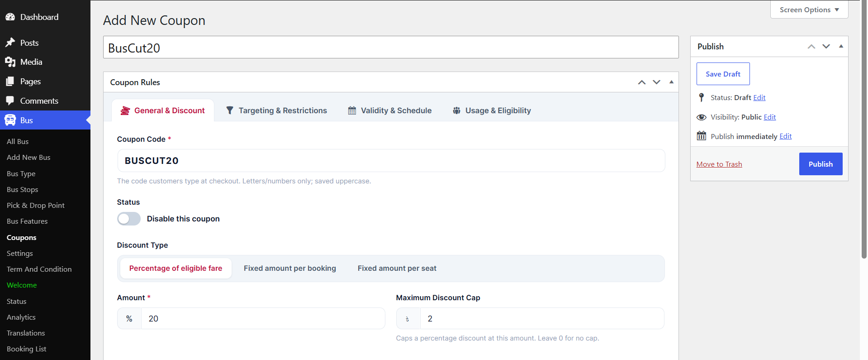Move Publish box up

[811, 47]
